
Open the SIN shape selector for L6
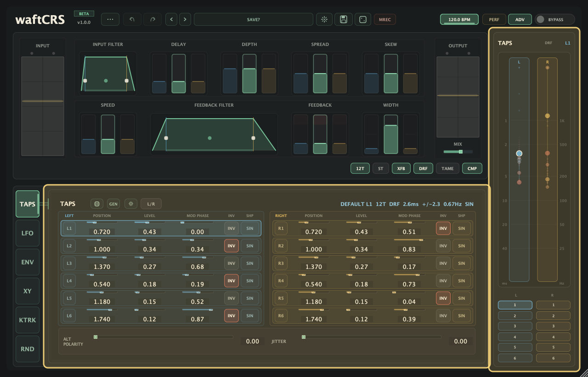click(250, 316)
